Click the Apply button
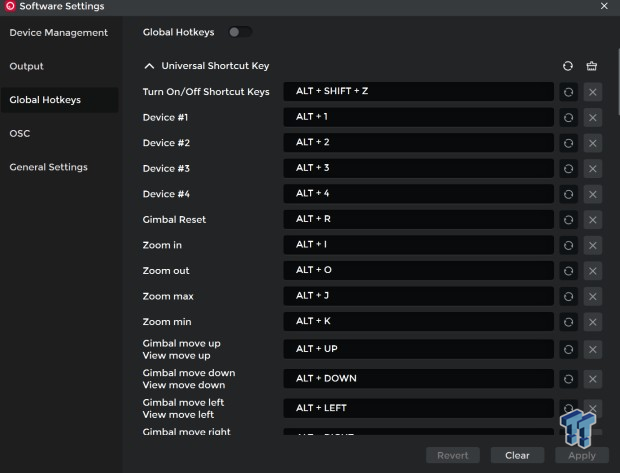The height and width of the screenshot is (473, 620). pyautogui.click(x=581, y=455)
